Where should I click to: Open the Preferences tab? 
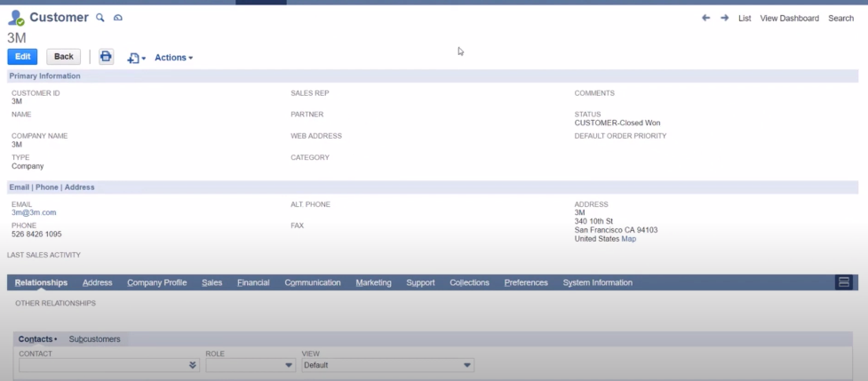(526, 282)
